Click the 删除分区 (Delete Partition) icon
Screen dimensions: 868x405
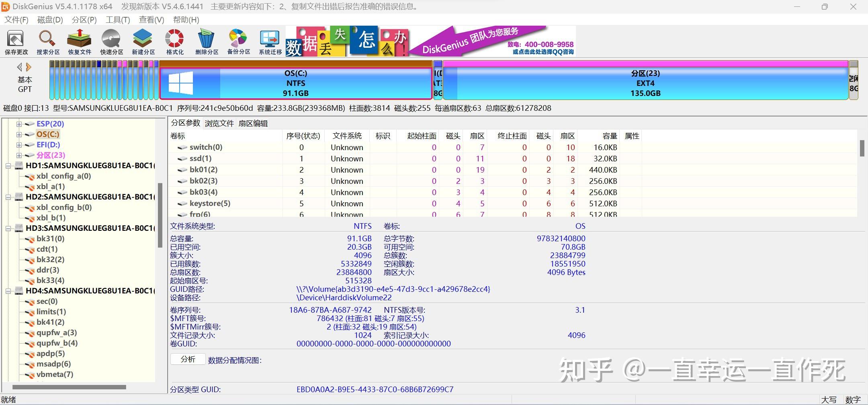(206, 41)
